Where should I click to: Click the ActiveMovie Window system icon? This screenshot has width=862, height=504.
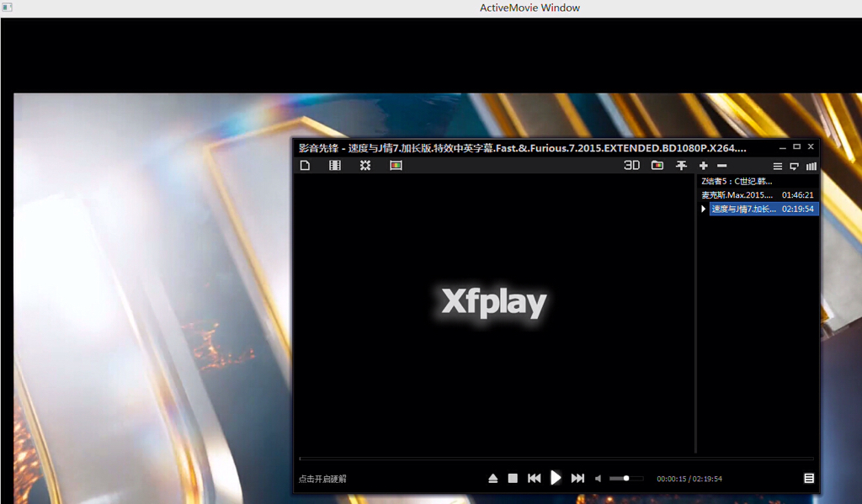click(7, 7)
